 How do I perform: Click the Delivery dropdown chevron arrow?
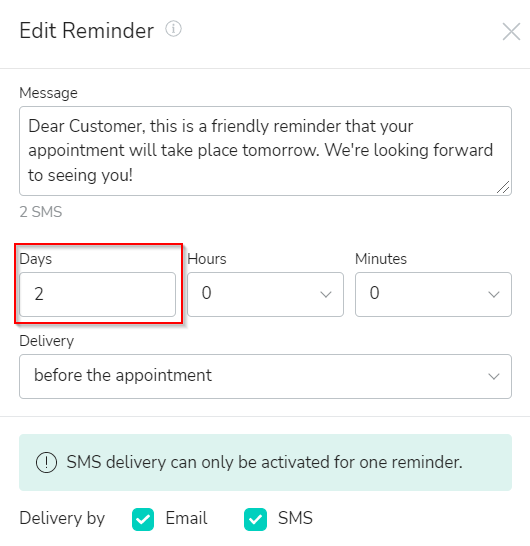click(x=494, y=376)
